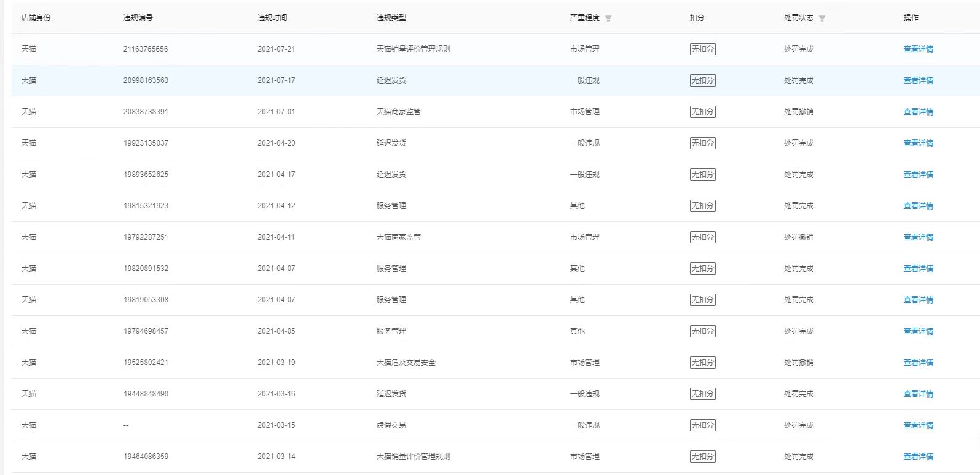Open 查看详情 for violation 19525802421
Image resolution: width=980 pixels, height=475 pixels.
tap(918, 363)
